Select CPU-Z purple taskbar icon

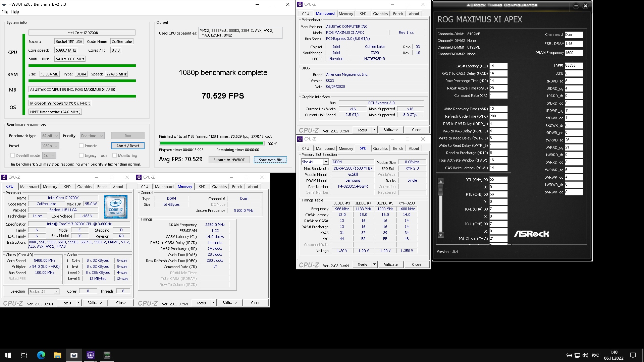(x=91, y=355)
